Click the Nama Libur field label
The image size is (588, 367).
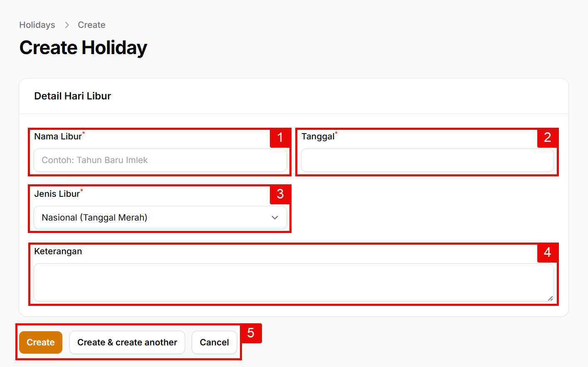pos(58,136)
